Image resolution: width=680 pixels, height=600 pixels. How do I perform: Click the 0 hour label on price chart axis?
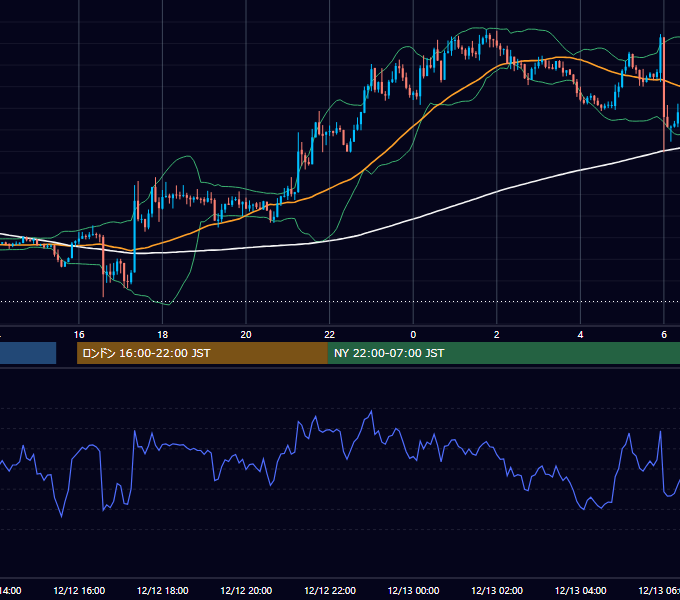point(413,335)
